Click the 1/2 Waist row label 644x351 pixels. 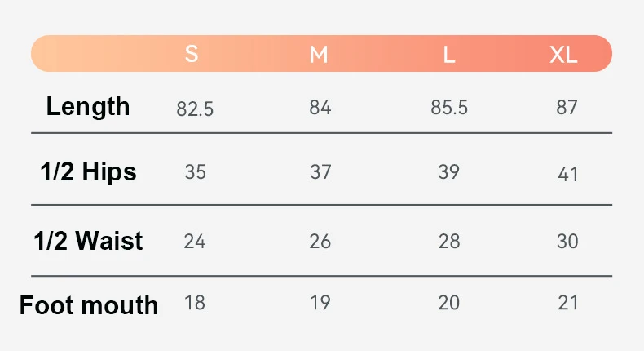pos(88,241)
